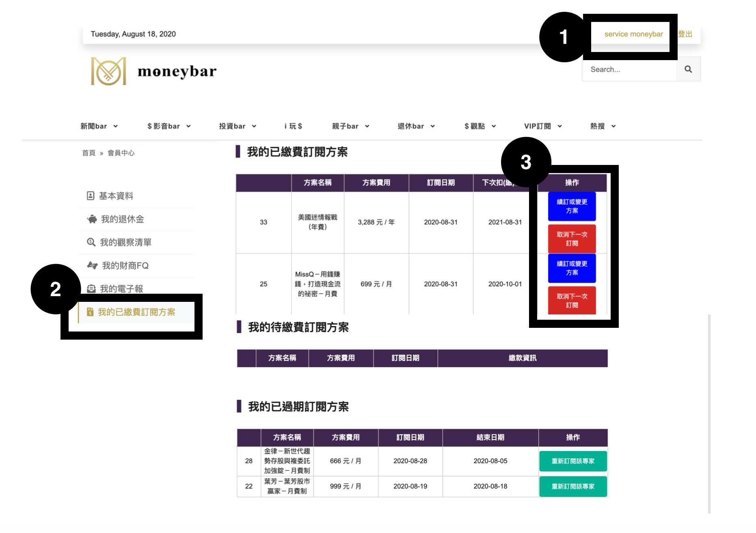Click the 基本資料 profile icon
Screen dimensions: 756x533
[x=91, y=196]
